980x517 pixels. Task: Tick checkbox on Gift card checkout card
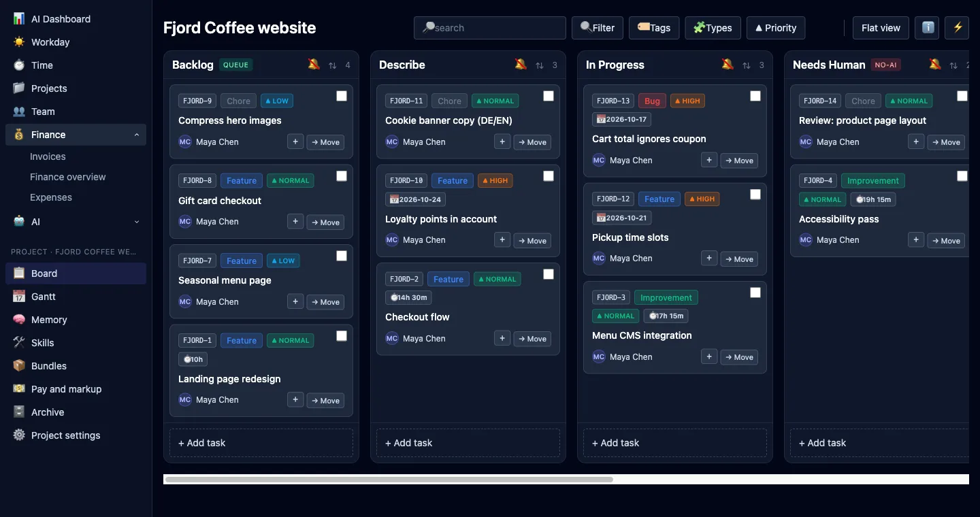[x=342, y=176]
